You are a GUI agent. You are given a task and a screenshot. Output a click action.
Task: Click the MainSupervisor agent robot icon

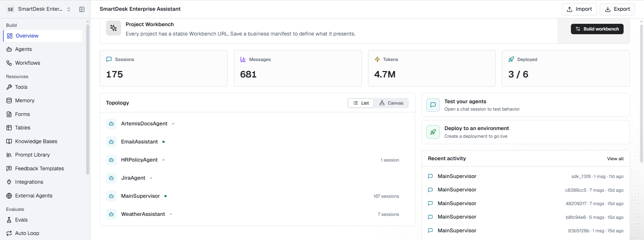tap(111, 196)
